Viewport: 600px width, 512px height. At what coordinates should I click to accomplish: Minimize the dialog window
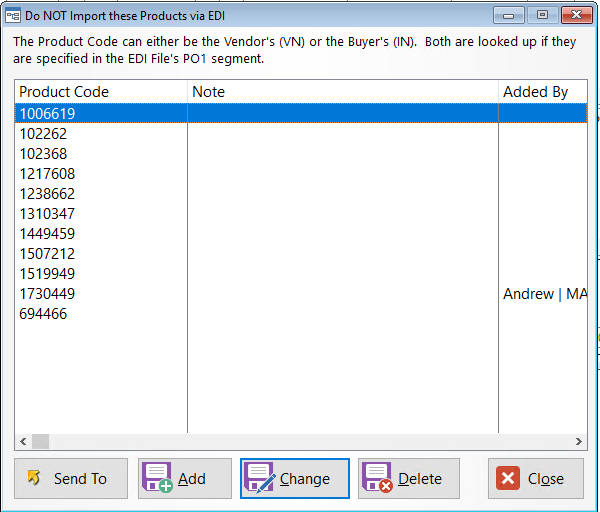coord(509,15)
